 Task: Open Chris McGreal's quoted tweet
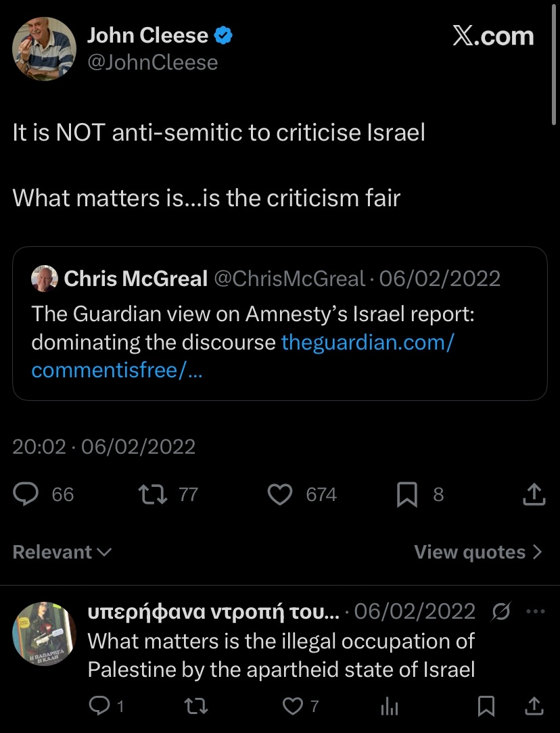(279, 323)
